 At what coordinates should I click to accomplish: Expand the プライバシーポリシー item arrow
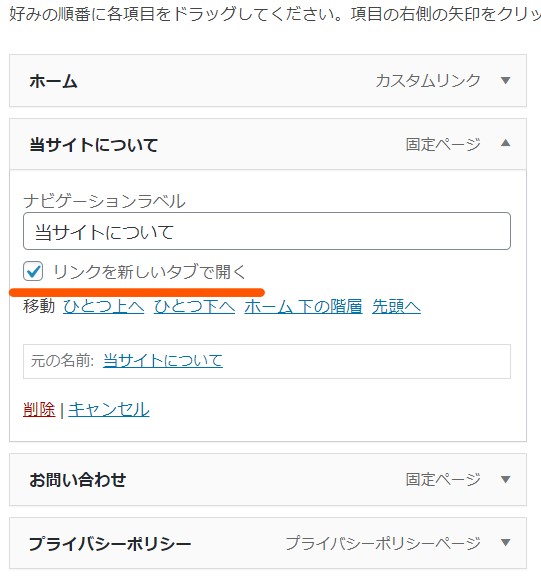pos(505,542)
